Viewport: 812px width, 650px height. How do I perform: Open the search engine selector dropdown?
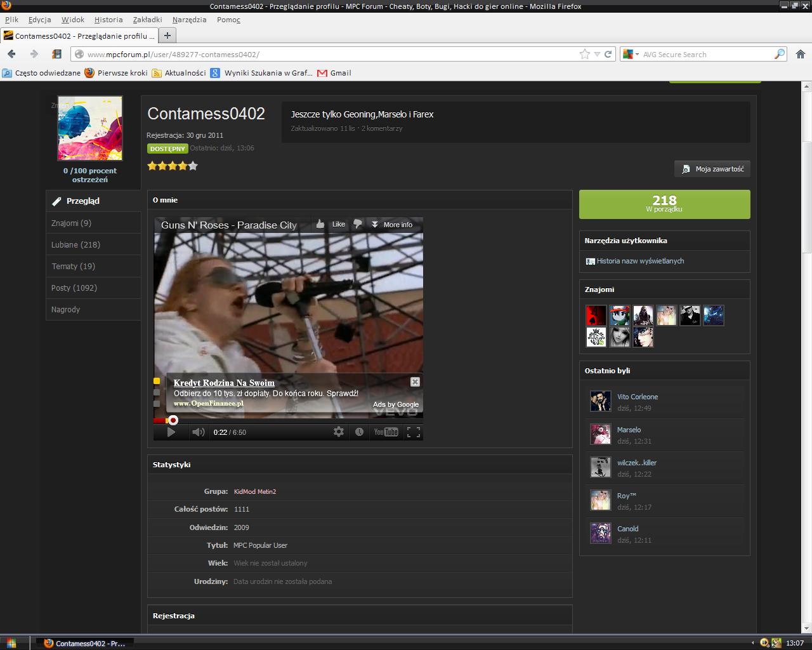tap(631, 55)
